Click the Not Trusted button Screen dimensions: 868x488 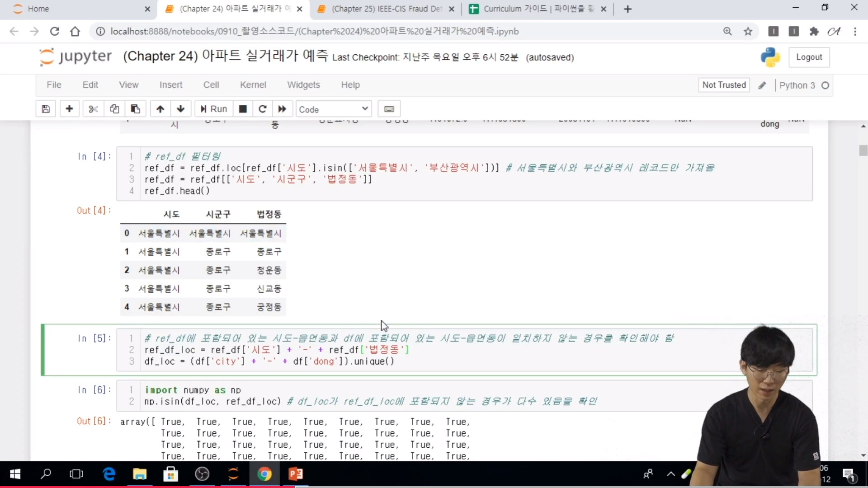point(724,85)
